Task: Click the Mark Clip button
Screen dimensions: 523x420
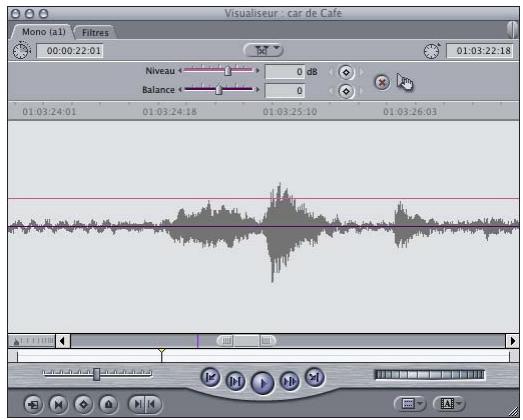Action: point(58,405)
